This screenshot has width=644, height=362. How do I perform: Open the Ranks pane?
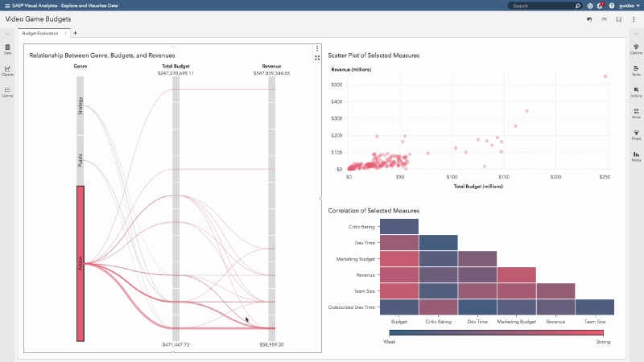[x=636, y=155]
